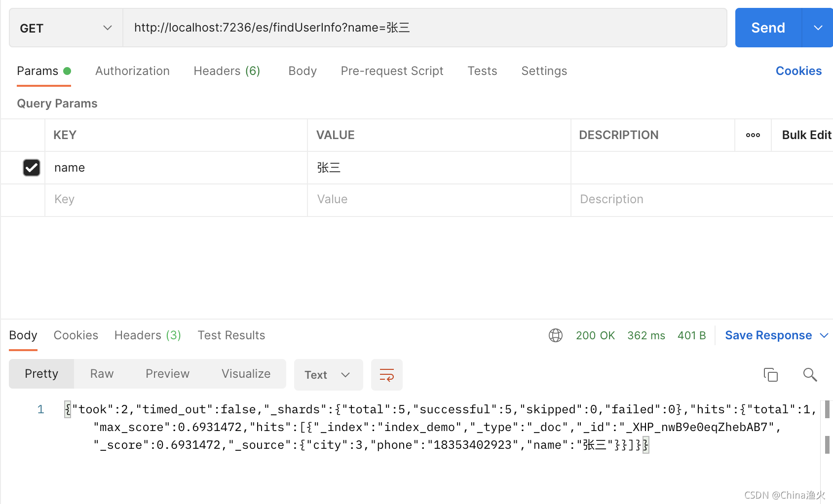Switch to the Authorization tab
This screenshot has height=504, width=833.
coord(132,71)
